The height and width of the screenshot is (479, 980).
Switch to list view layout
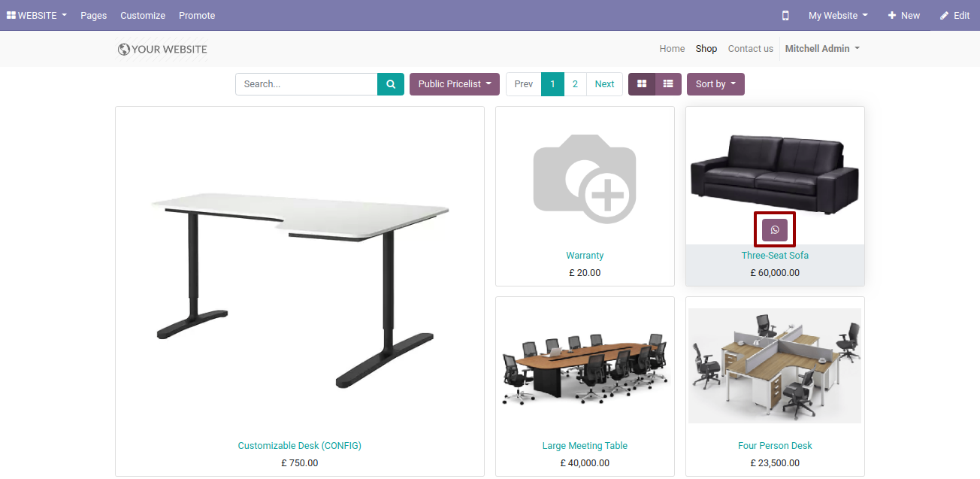pyautogui.click(x=668, y=84)
